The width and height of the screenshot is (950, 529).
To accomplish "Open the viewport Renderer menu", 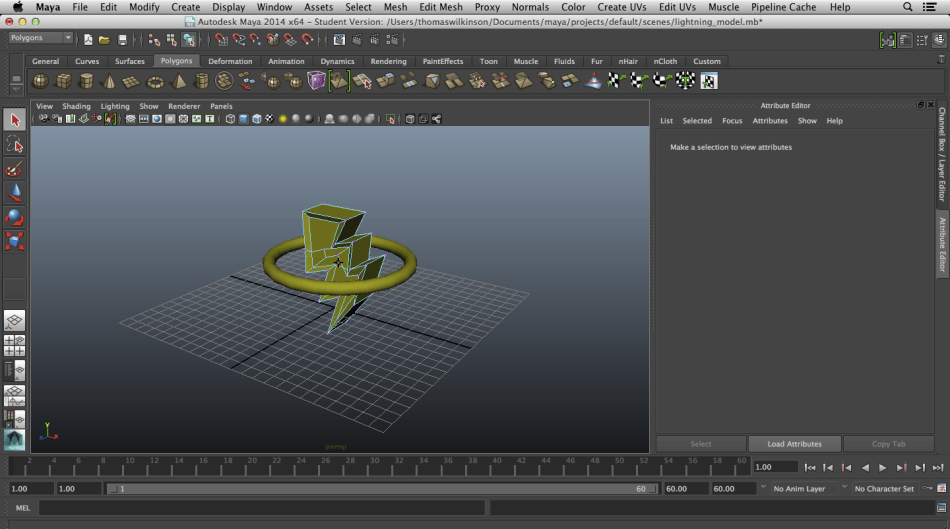I will click(x=184, y=106).
